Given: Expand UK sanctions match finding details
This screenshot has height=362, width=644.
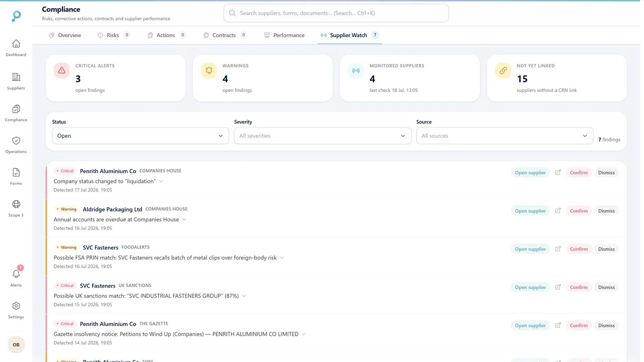Looking at the screenshot, I should [244, 296].
